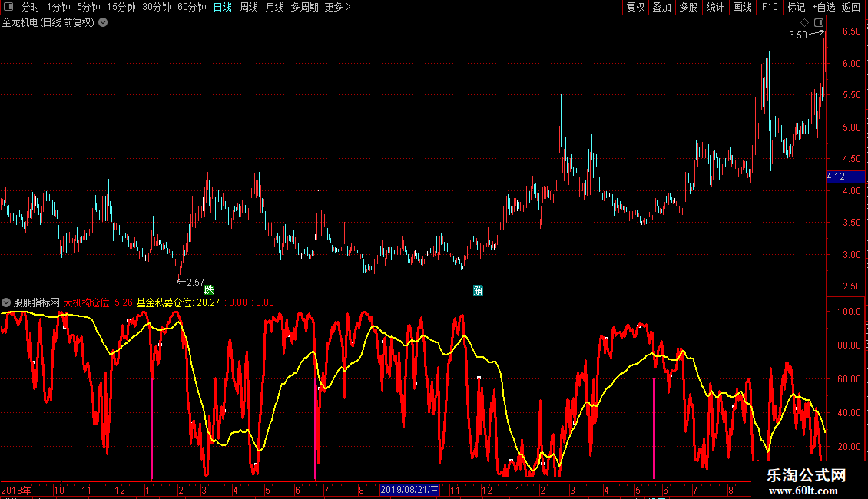Open dropdown next to 金龙机电 title
The image size is (868, 499).
coord(103,23)
